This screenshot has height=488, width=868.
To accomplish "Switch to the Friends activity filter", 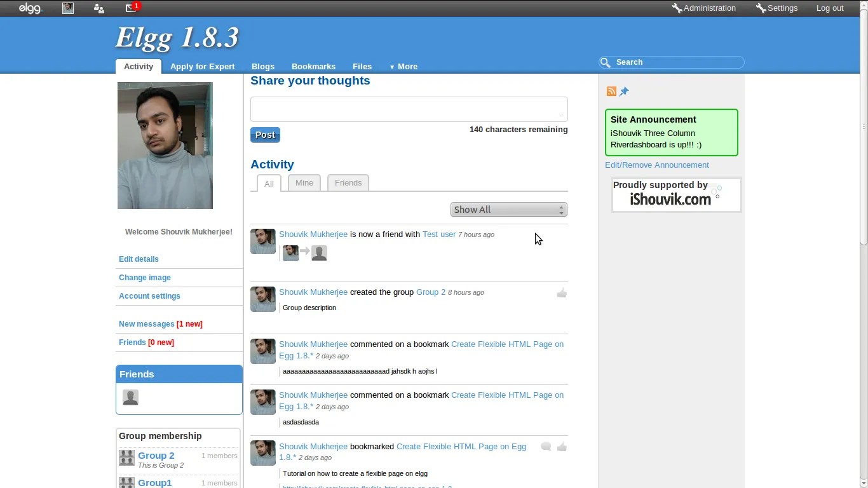I will (348, 182).
